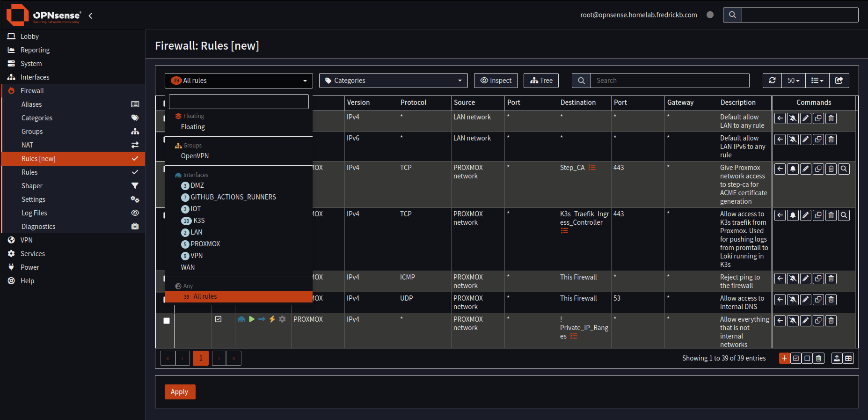Screen dimensions: 868x420
Task: Collapse sidebar using OPNsense chevron arrow
Action: point(90,15)
